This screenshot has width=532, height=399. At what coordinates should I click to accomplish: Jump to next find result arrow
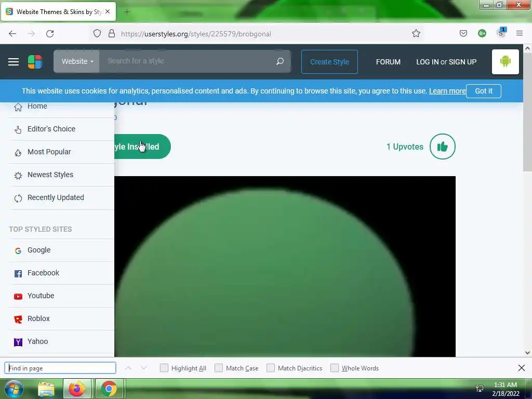pyautogui.click(x=144, y=368)
